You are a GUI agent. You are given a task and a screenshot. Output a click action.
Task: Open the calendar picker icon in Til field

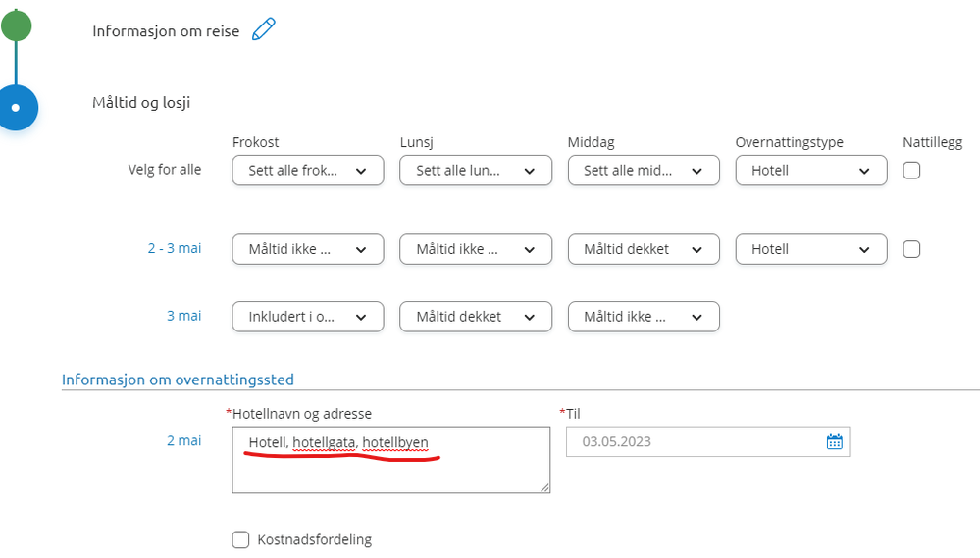tap(835, 441)
